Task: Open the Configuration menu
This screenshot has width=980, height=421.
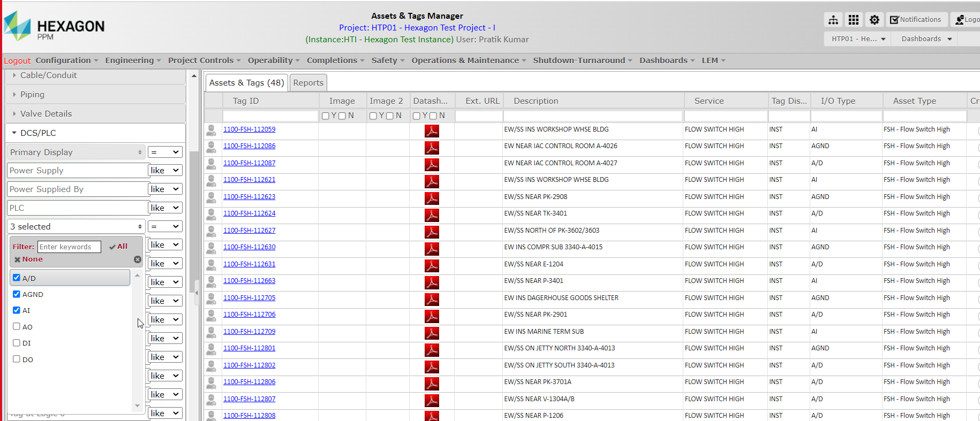Action: coord(67,60)
